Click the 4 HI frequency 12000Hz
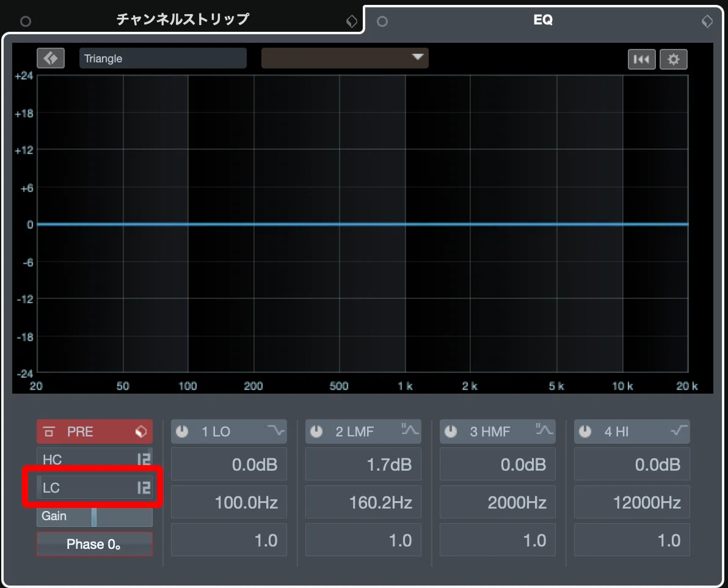This screenshot has width=728, height=588. 632,502
